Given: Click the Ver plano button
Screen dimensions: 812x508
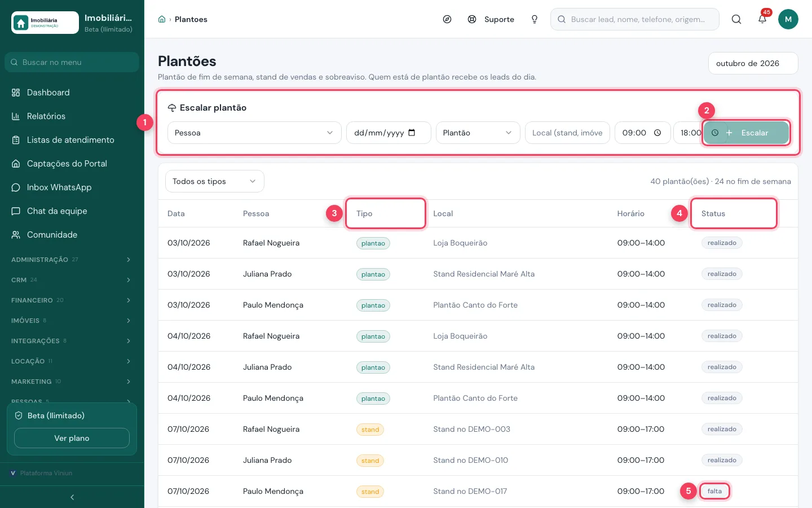Looking at the screenshot, I should (72, 438).
